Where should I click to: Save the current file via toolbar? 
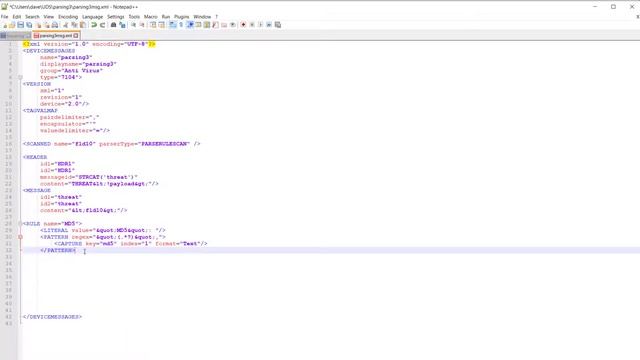pyautogui.click(x=21, y=25)
